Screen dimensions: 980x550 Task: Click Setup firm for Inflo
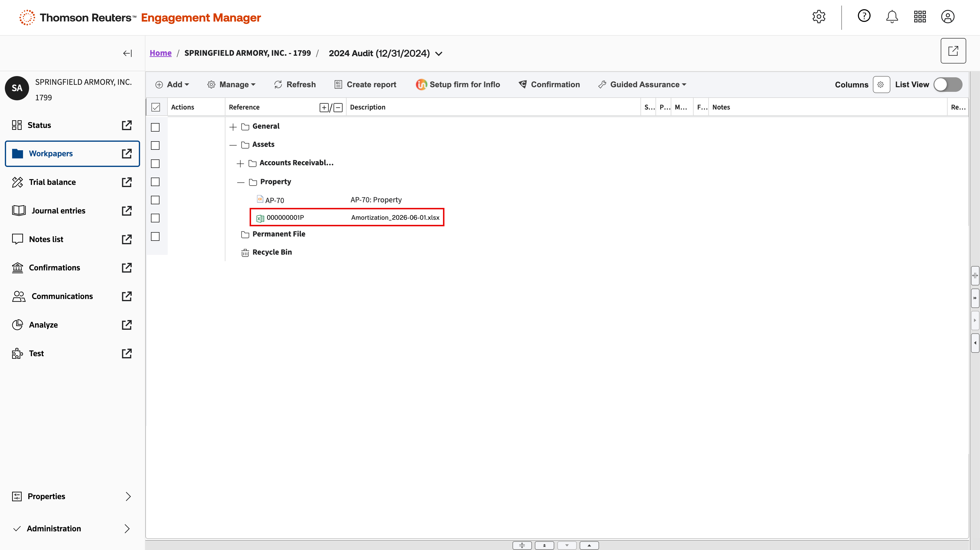click(x=458, y=85)
